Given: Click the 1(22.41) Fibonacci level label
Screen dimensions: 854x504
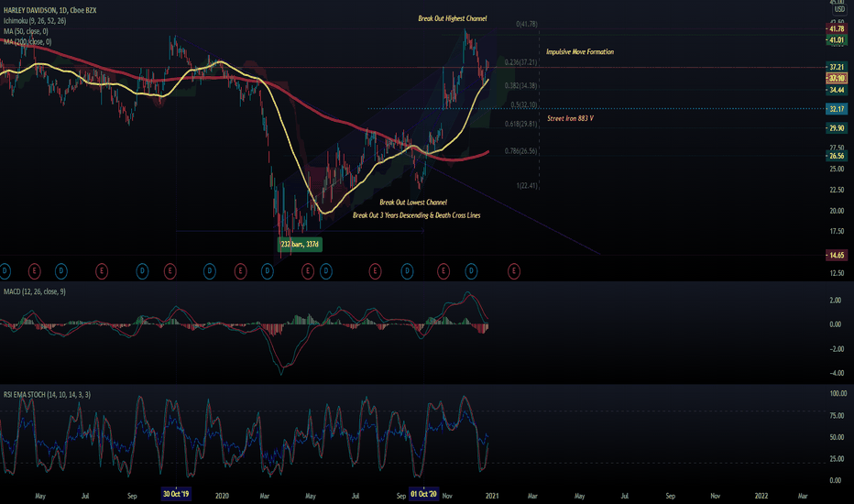Looking at the screenshot, I should coord(527,186).
